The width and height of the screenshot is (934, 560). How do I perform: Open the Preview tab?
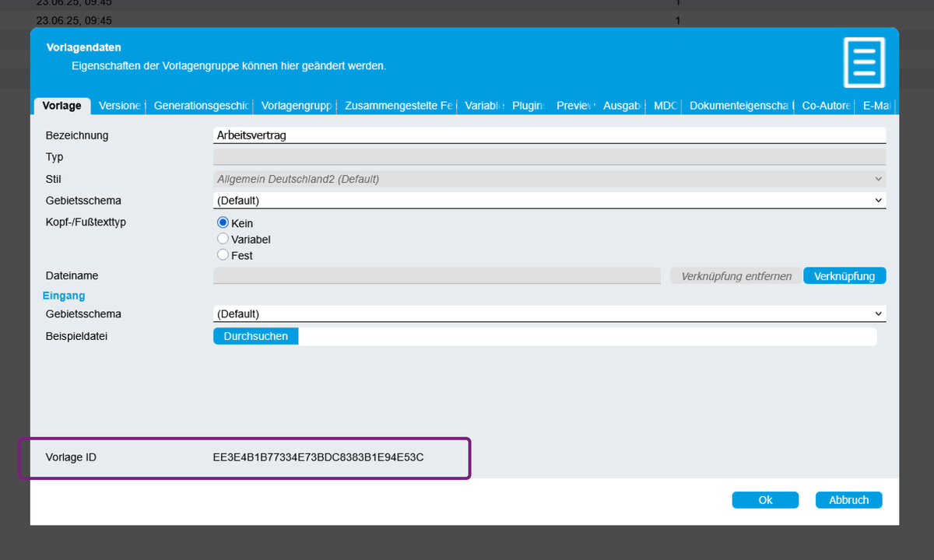(574, 106)
